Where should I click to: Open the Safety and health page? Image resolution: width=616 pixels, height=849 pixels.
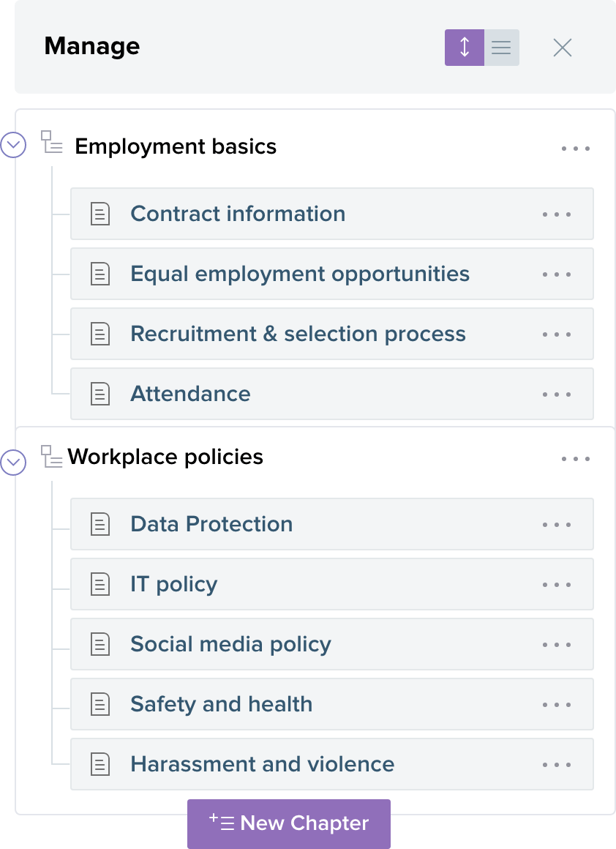tap(221, 704)
